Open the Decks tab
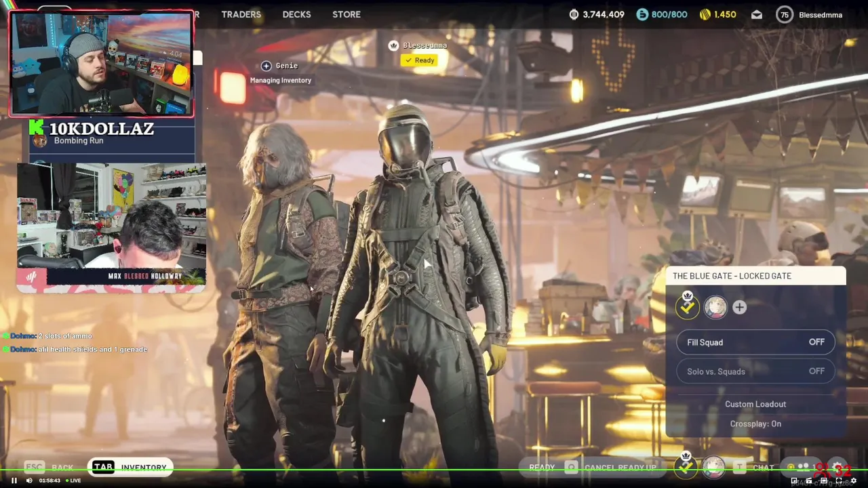Screen dimensions: 868x488 click(296, 14)
